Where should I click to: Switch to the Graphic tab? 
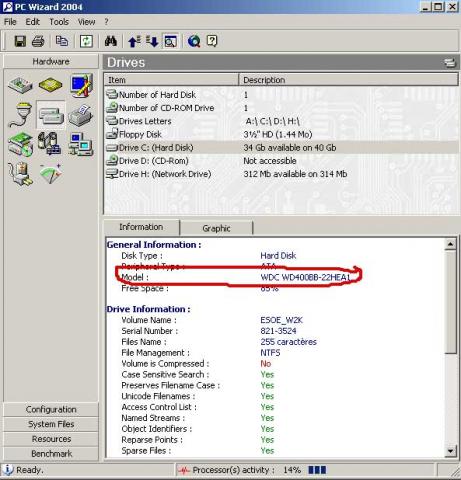[216, 228]
